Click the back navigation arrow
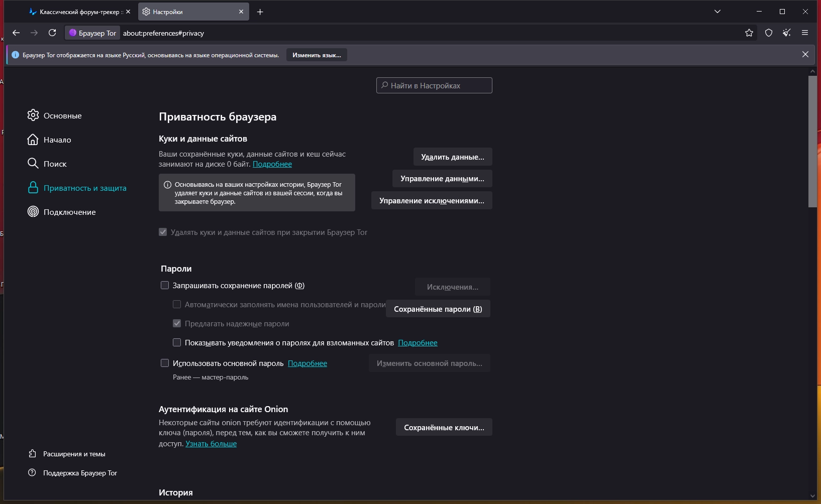 pos(16,33)
